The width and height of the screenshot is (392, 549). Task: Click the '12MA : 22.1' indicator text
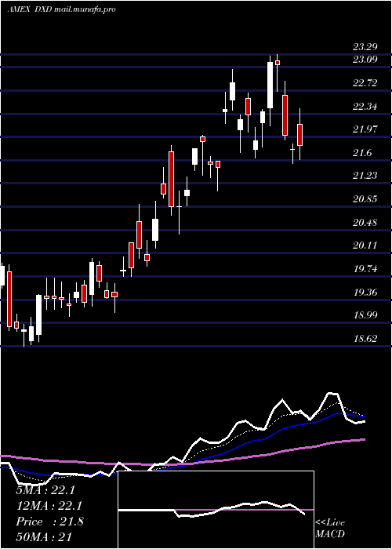[49, 506]
